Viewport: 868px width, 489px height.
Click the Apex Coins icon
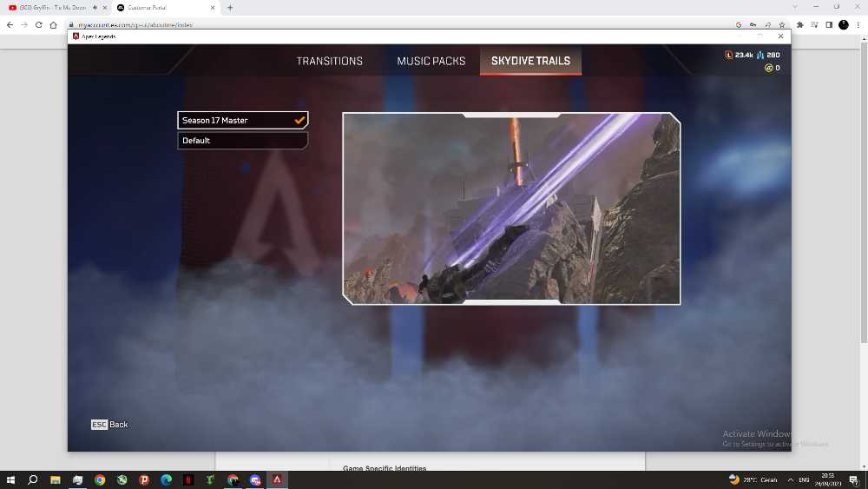pos(768,68)
